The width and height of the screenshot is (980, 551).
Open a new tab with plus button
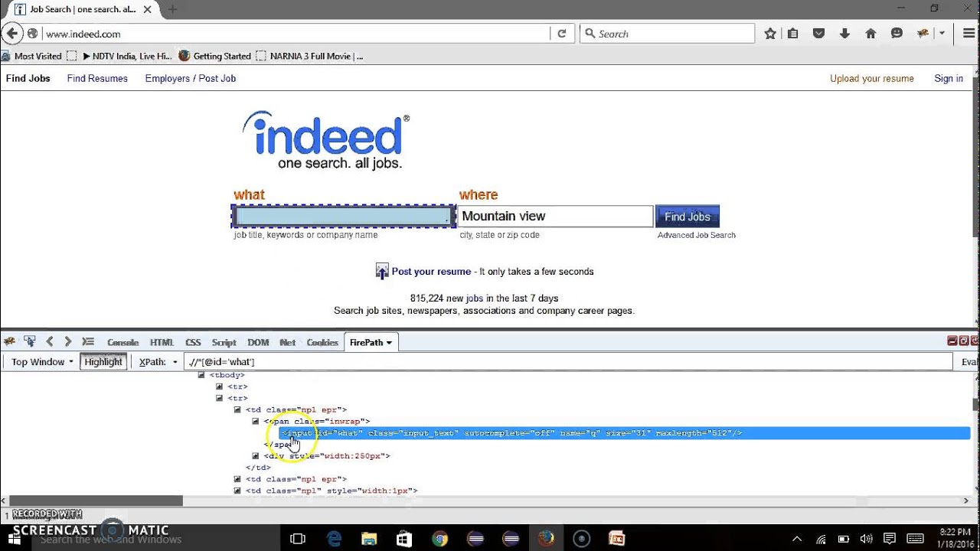point(172,9)
